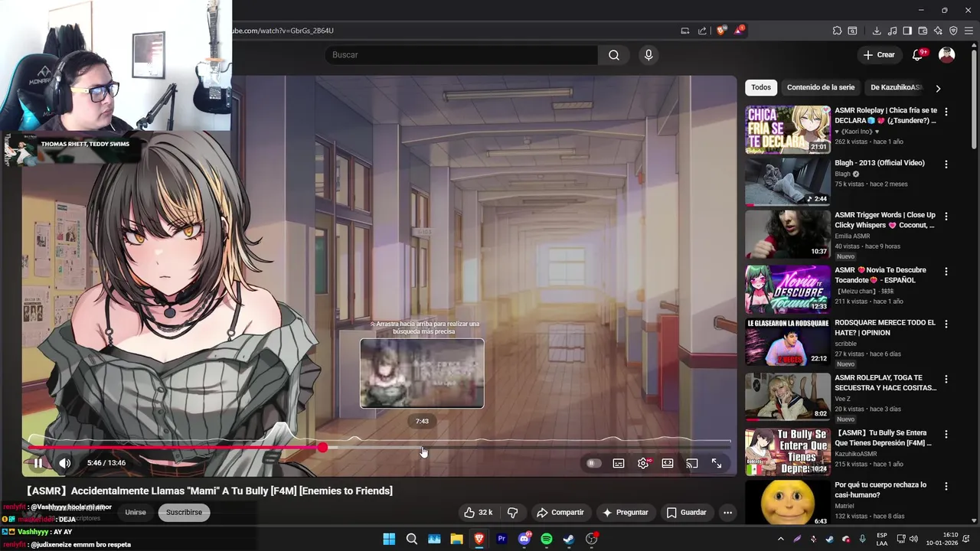The height and width of the screenshot is (551, 980).
Task: Open options for RODSQUARE video
Action: [946, 324]
